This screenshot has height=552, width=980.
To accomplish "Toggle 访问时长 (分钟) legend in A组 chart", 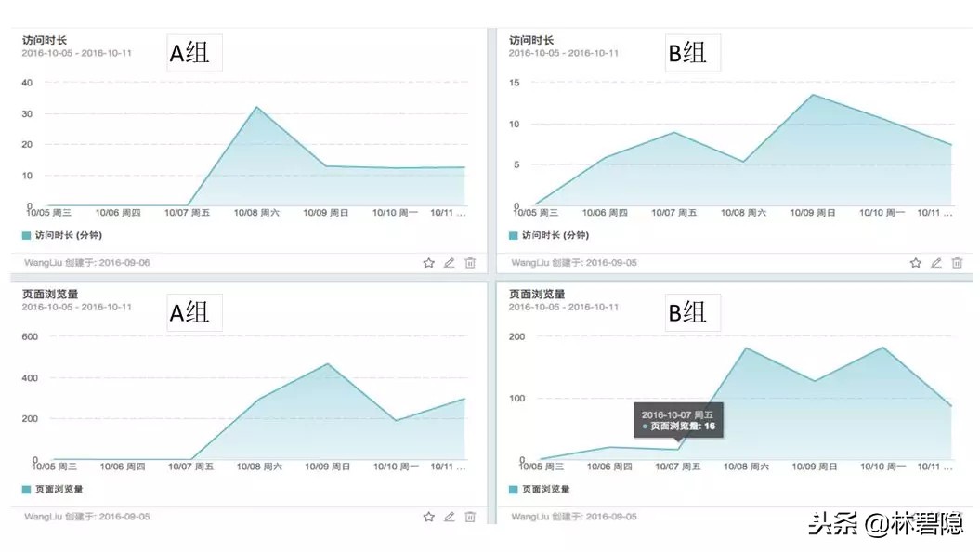I will (x=62, y=235).
